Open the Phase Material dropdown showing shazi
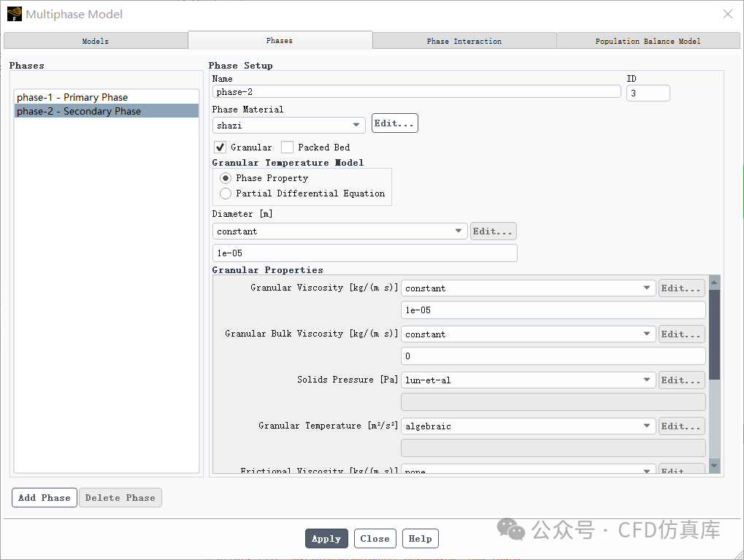Viewport: 744px width, 560px height. point(288,126)
